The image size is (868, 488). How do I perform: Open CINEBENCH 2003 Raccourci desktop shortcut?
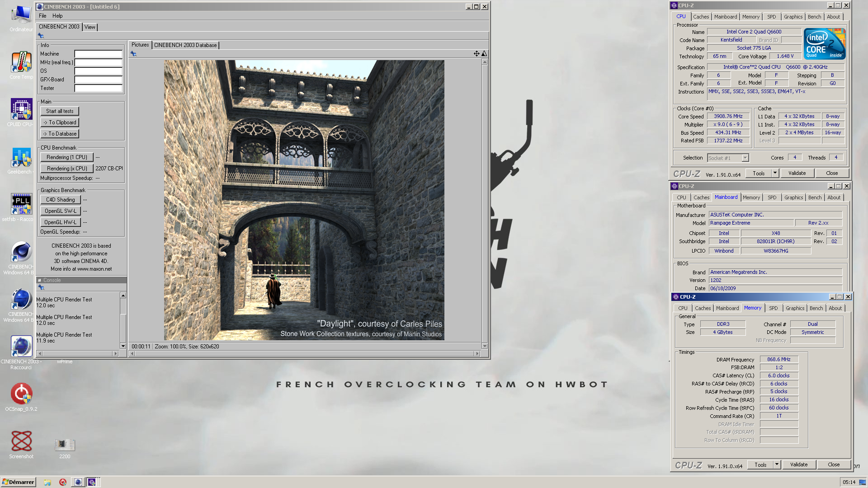21,352
